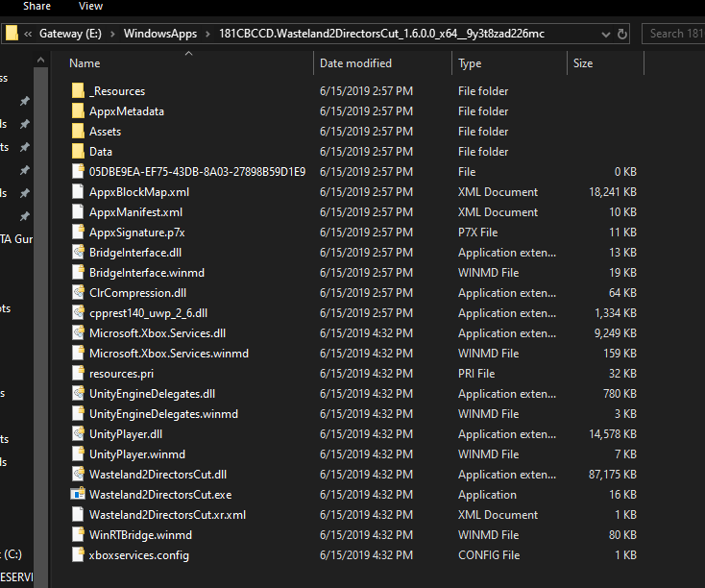Screen dimensions: 705x588
Task: Click the 14,578 KB size cell
Action: [613, 434]
